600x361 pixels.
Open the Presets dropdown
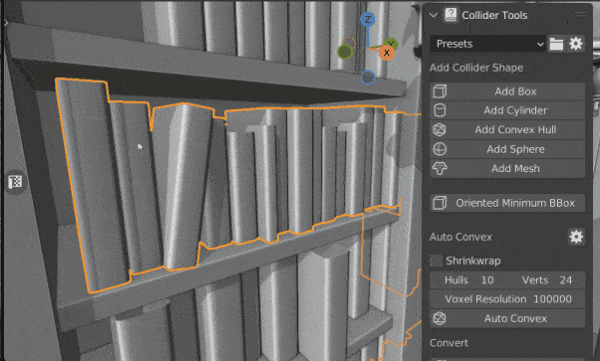[488, 44]
